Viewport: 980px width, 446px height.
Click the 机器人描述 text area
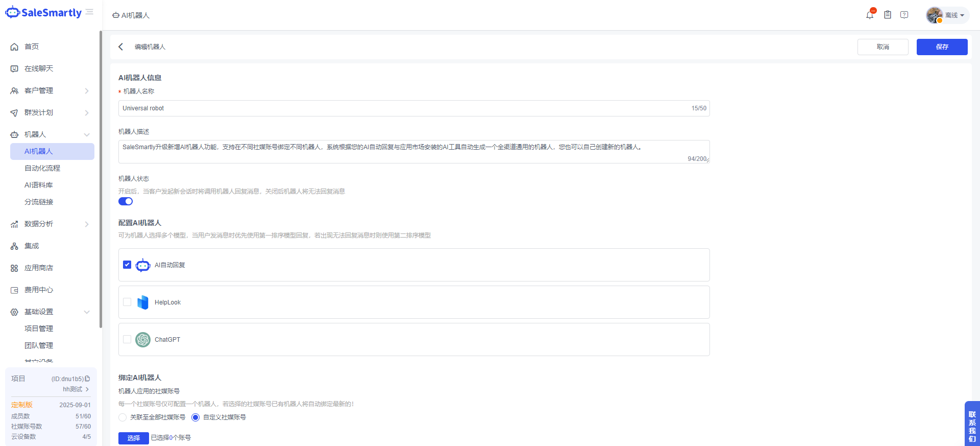pos(414,152)
